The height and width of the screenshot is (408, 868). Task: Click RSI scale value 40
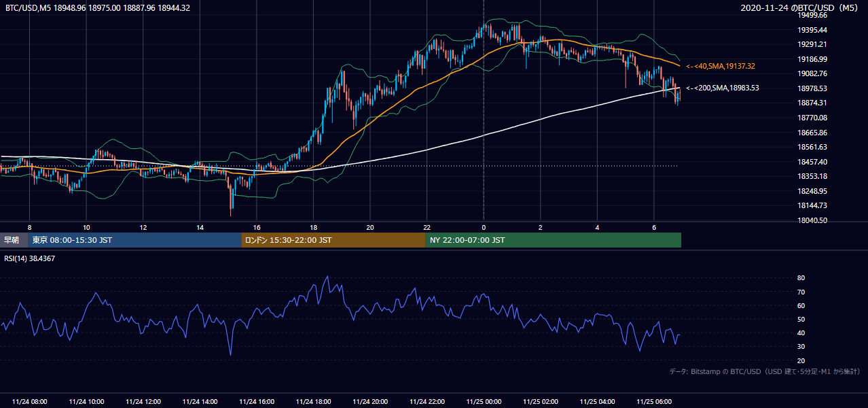coord(801,333)
